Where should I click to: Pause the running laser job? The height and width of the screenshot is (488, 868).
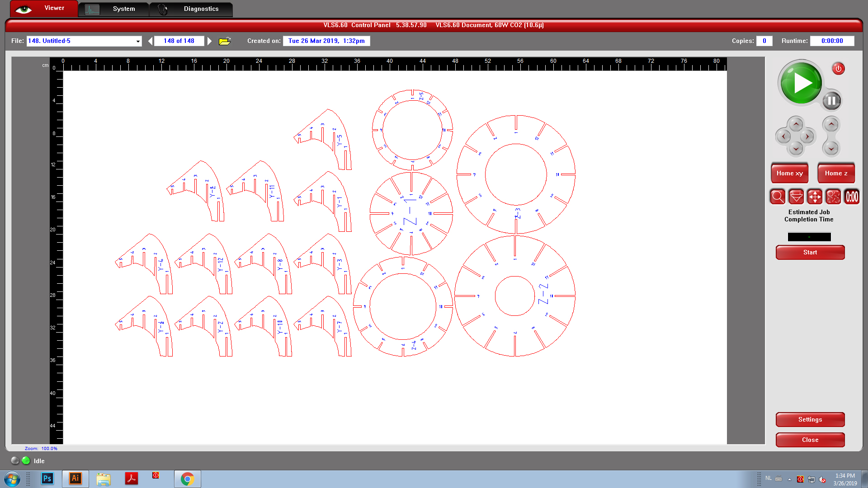click(x=831, y=101)
